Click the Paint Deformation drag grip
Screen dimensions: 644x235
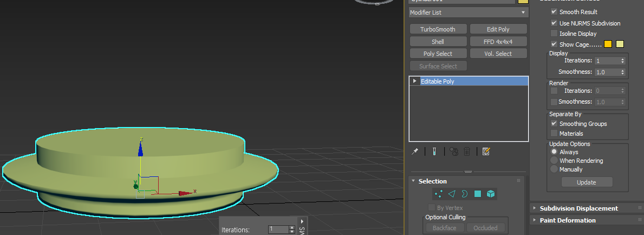tap(640, 220)
